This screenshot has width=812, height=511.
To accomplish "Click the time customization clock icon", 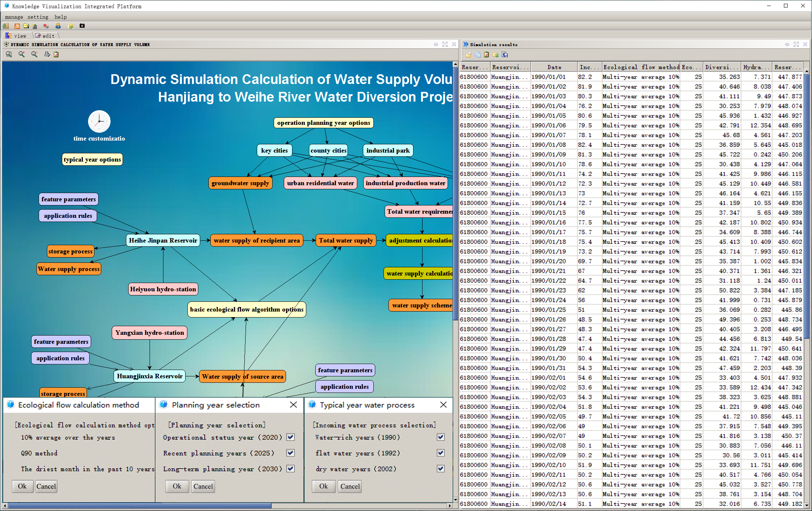I will pyautogui.click(x=99, y=121).
